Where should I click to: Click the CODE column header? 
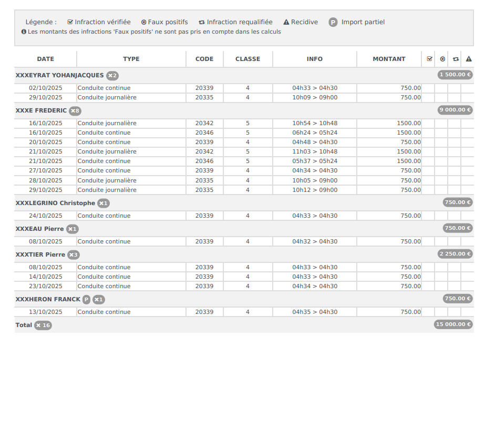204,59
